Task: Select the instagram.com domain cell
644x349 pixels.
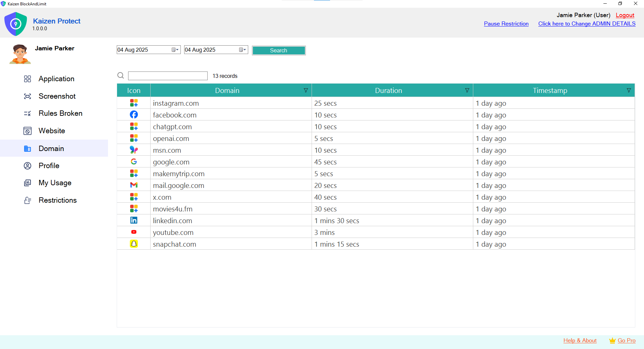Action: (x=231, y=103)
